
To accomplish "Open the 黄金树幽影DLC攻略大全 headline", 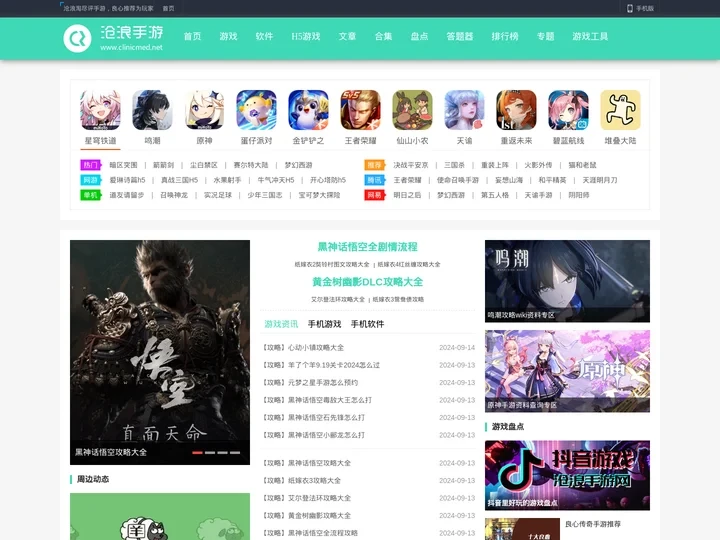I will 367,281.
